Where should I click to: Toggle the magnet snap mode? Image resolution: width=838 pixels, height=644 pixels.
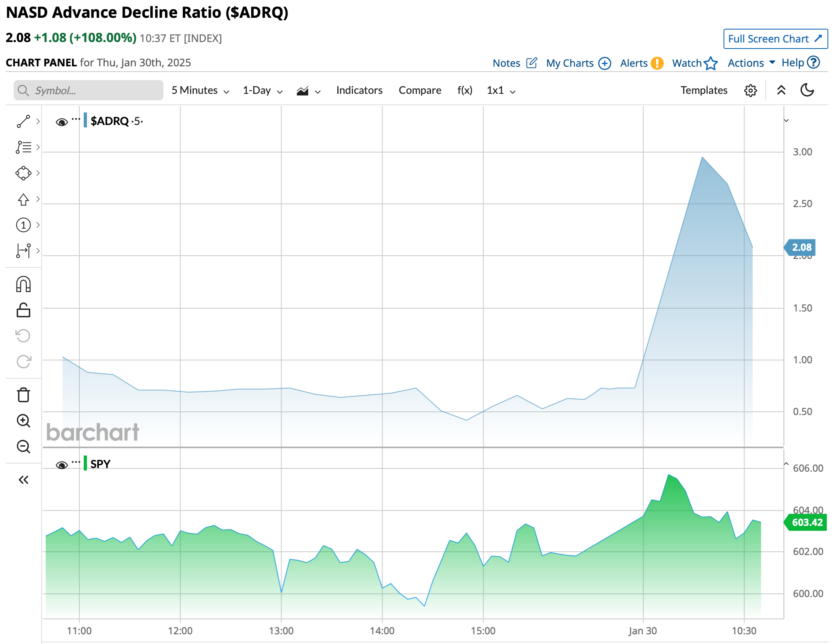(23, 284)
